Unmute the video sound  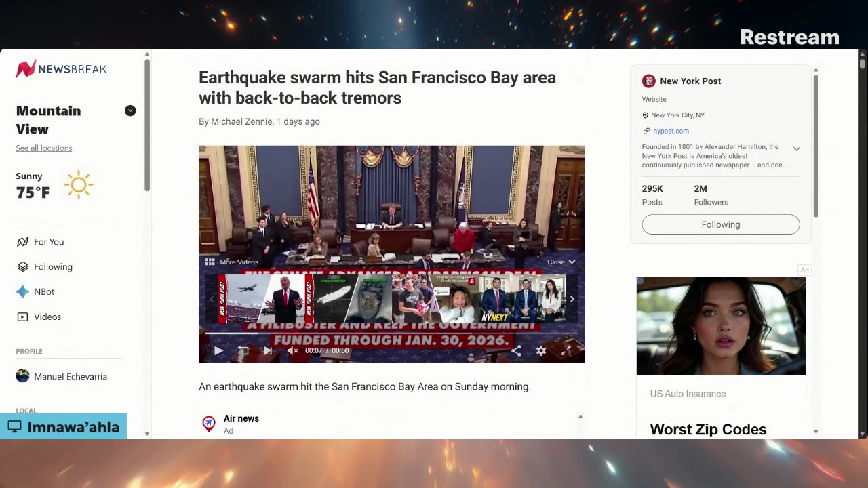click(293, 350)
